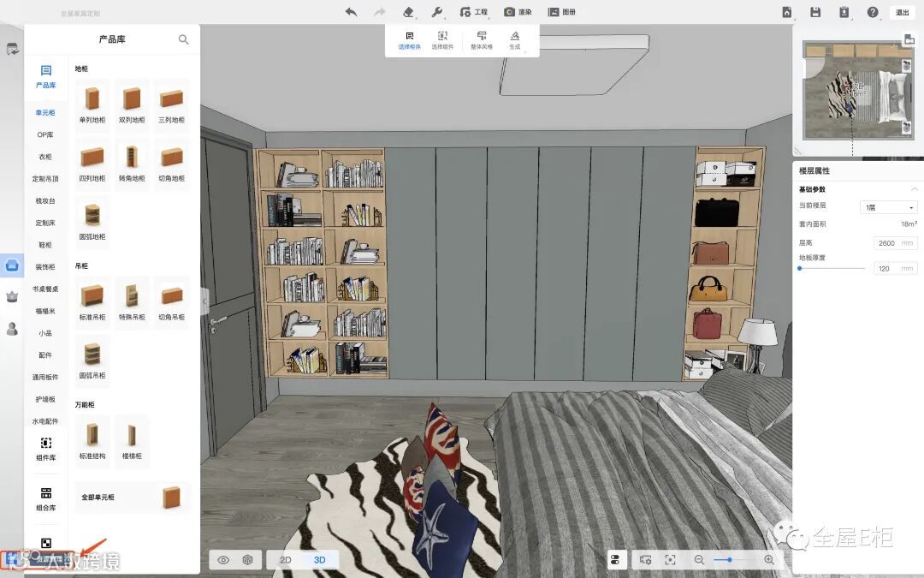Select the 定制床 custom bed category

[45, 223]
